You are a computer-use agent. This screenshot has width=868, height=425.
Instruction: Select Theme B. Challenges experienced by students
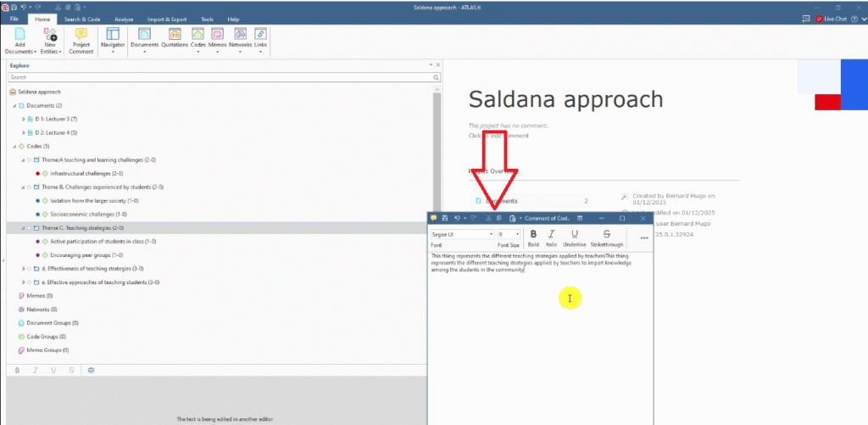pyautogui.click(x=89, y=187)
